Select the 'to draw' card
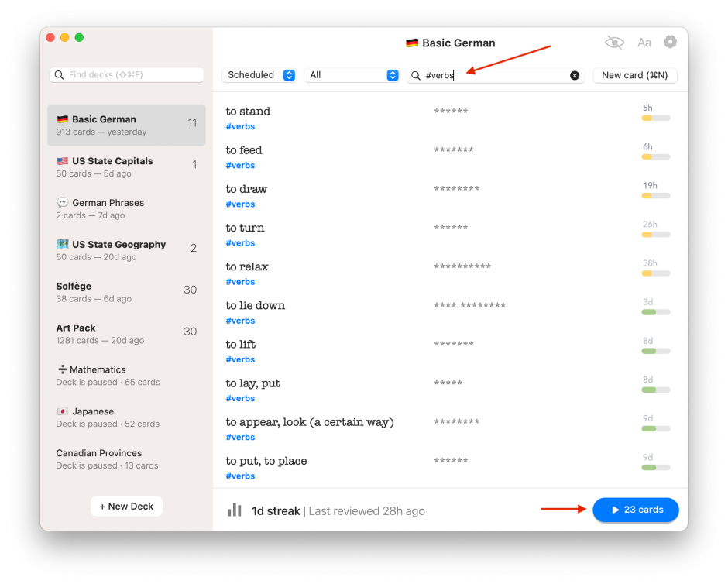The height and width of the screenshot is (584, 728). (x=450, y=197)
